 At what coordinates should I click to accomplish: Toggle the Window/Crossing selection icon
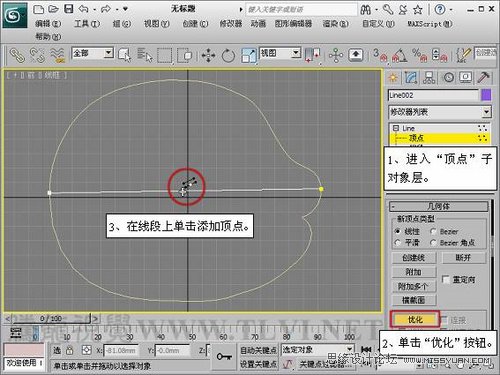click(184, 55)
